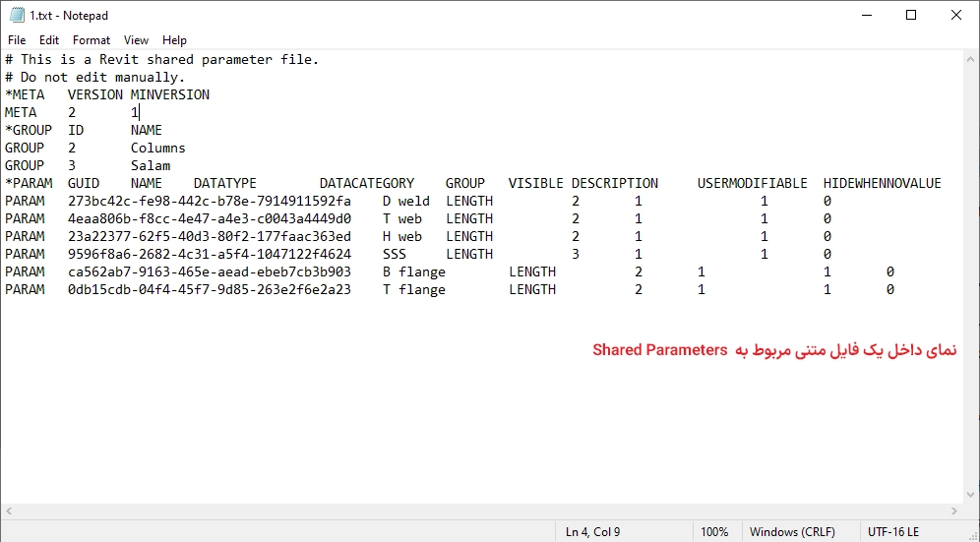The image size is (980, 542).
Task: Click the Notepad icon in the title bar
Action: tap(17, 15)
